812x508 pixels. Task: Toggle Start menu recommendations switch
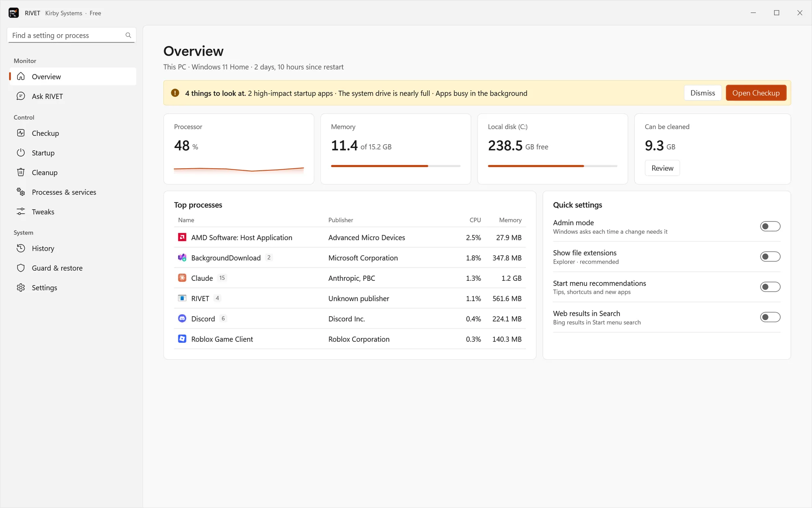(x=770, y=287)
